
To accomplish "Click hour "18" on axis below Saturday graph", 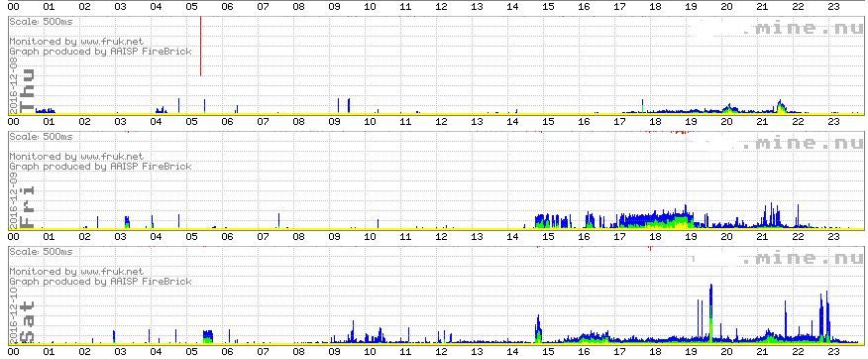I will pos(655,352).
